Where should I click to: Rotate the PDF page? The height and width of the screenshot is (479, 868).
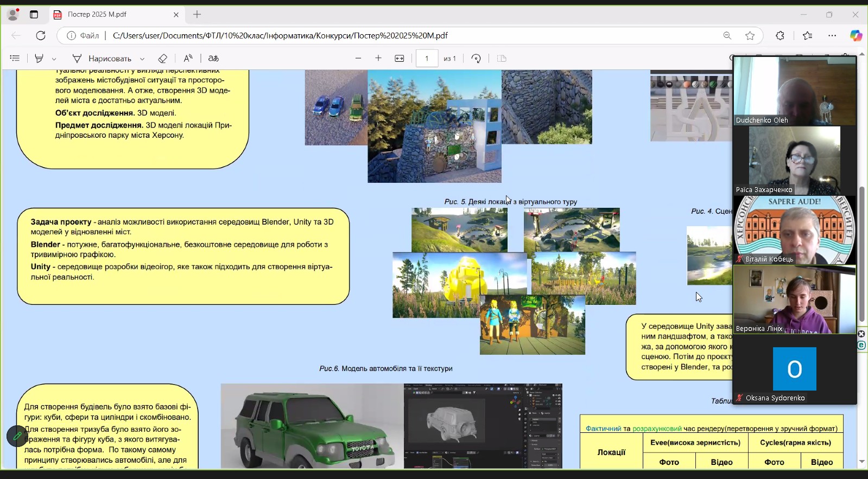coord(476,58)
